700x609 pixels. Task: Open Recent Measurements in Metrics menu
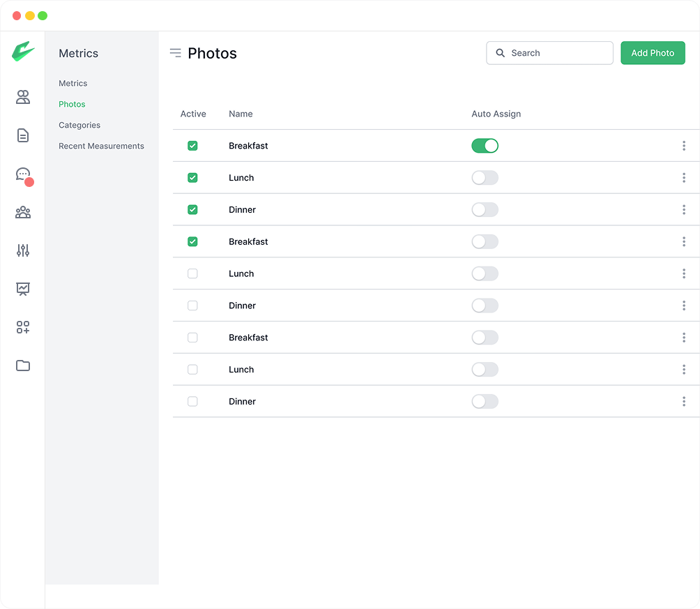coord(101,146)
